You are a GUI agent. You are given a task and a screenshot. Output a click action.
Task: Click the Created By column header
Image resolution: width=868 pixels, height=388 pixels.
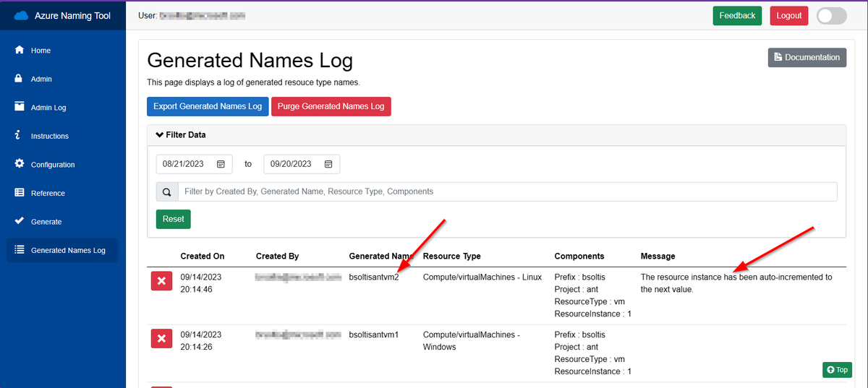(x=277, y=256)
